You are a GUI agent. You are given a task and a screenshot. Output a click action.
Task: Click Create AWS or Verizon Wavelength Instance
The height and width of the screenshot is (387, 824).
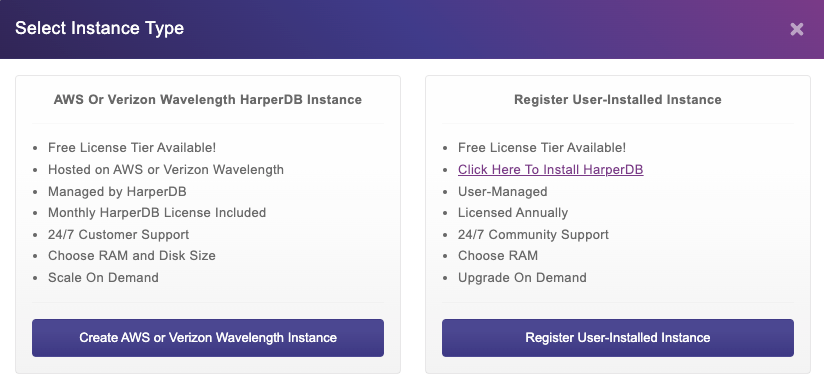point(208,338)
